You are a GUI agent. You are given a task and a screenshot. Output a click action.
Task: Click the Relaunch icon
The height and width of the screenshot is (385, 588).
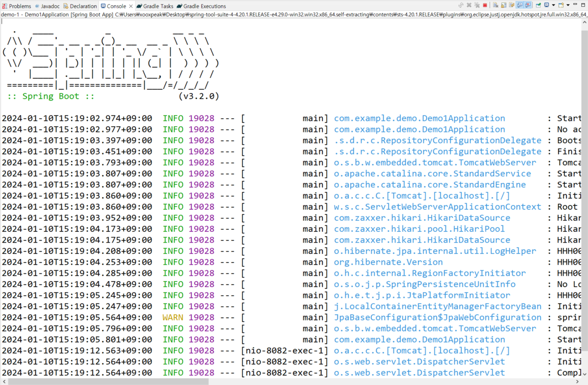[461, 5]
